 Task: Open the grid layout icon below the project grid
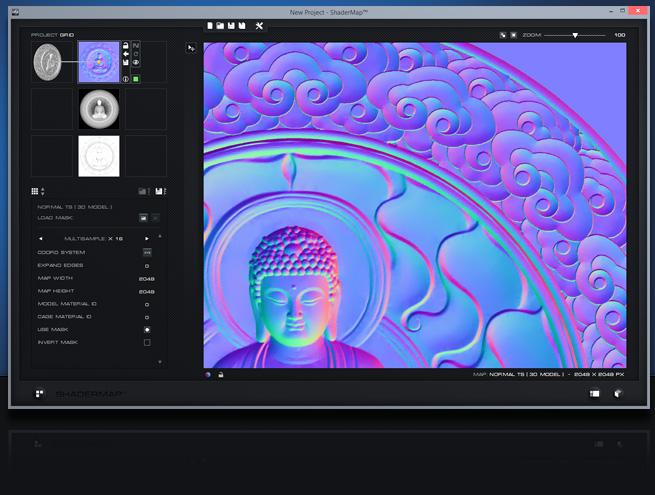pyautogui.click(x=35, y=191)
